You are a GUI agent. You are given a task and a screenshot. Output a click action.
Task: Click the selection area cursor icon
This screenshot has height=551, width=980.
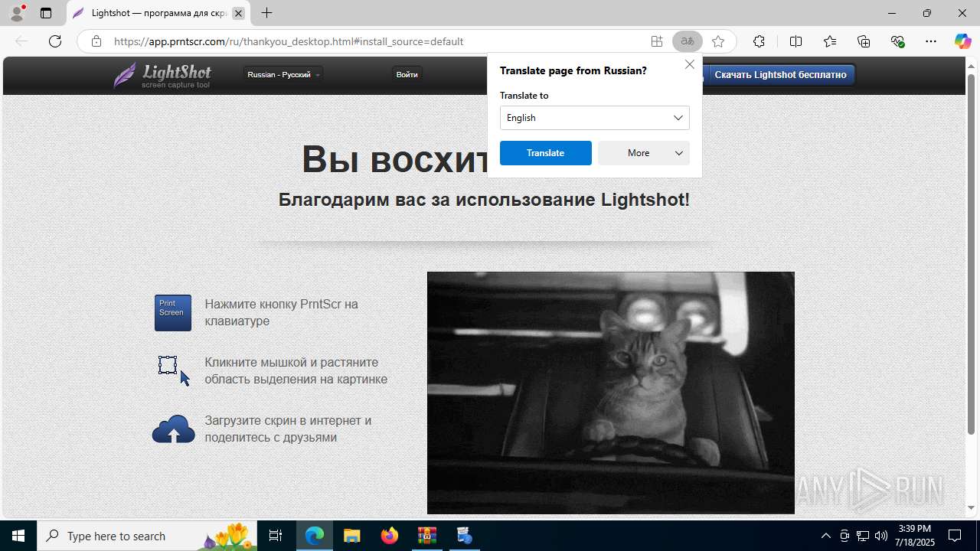coord(174,370)
